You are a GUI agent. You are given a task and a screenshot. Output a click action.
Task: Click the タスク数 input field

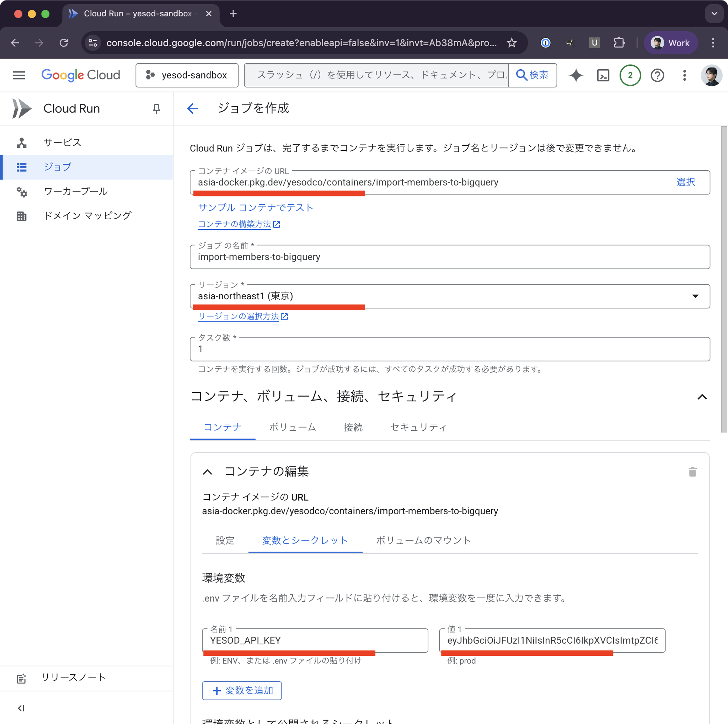pos(450,349)
